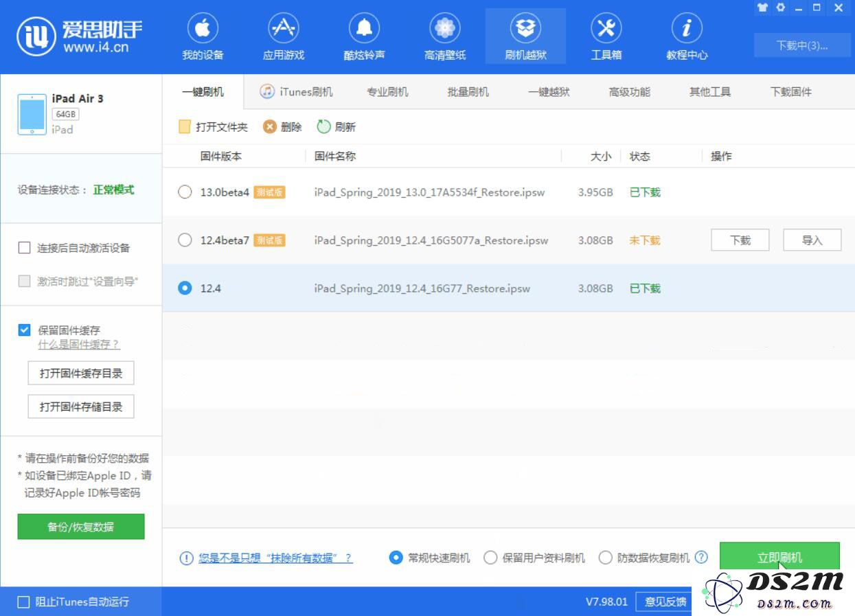Click 导入 button for 12.4beta7
855x616 pixels.
click(x=812, y=240)
